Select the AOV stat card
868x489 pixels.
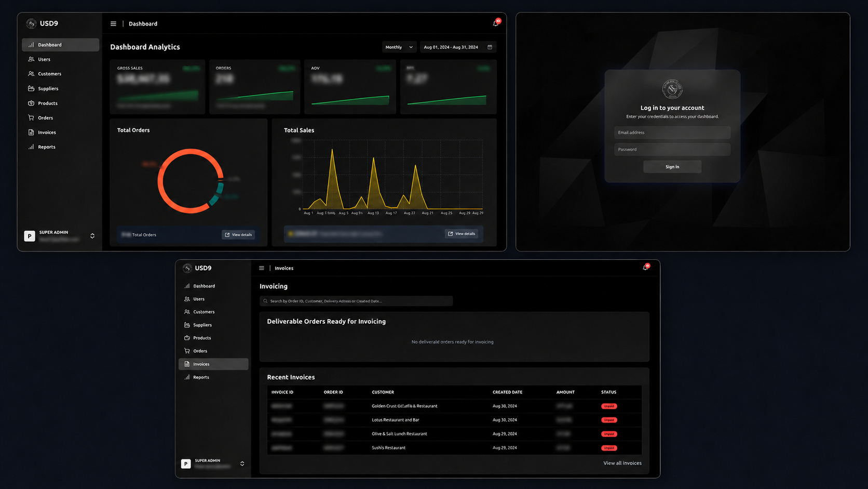point(350,87)
